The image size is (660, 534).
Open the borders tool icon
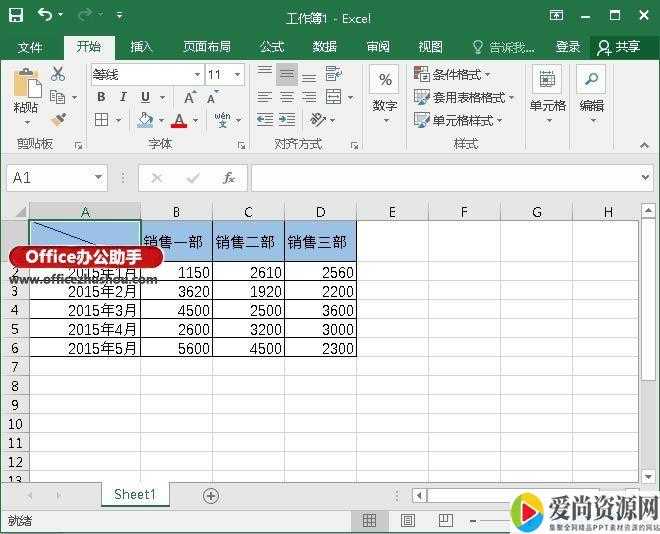[x=102, y=120]
